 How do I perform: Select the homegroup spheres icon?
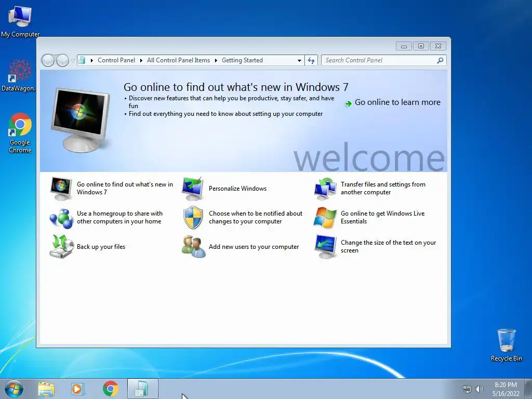61,218
